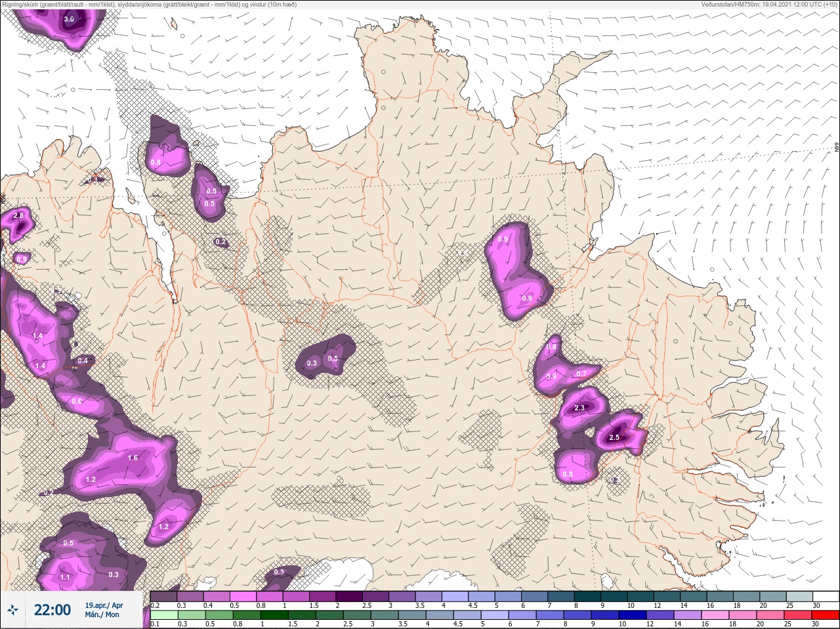Click the 0.6 precipitation value on map
Image resolution: width=840 pixels, height=629 pixels.
point(77,401)
